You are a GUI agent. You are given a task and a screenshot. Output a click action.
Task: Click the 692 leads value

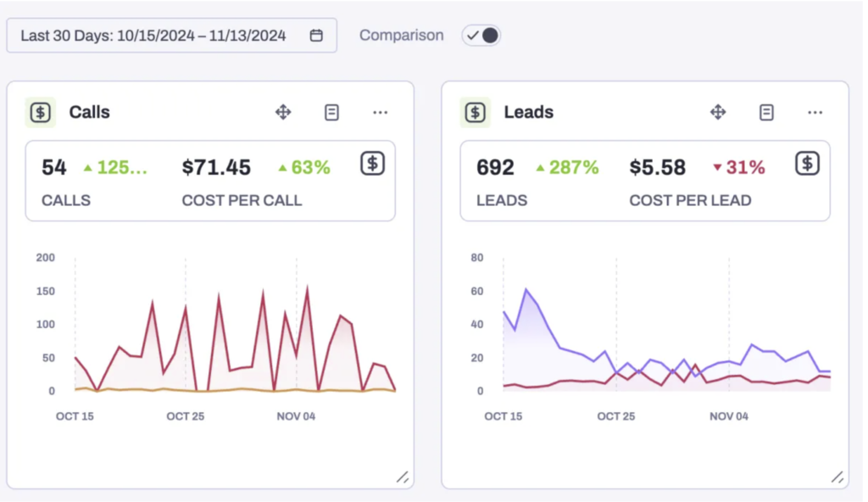(495, 167)
